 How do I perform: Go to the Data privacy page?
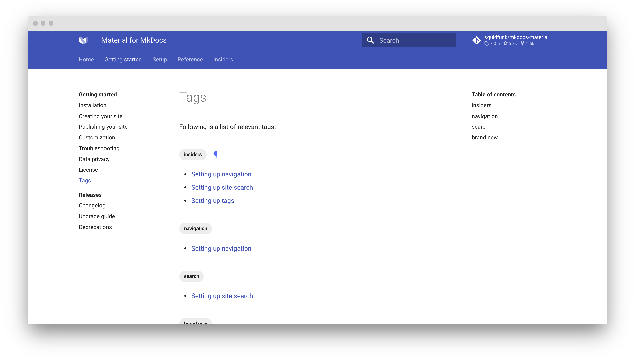(x=94, y=159)
